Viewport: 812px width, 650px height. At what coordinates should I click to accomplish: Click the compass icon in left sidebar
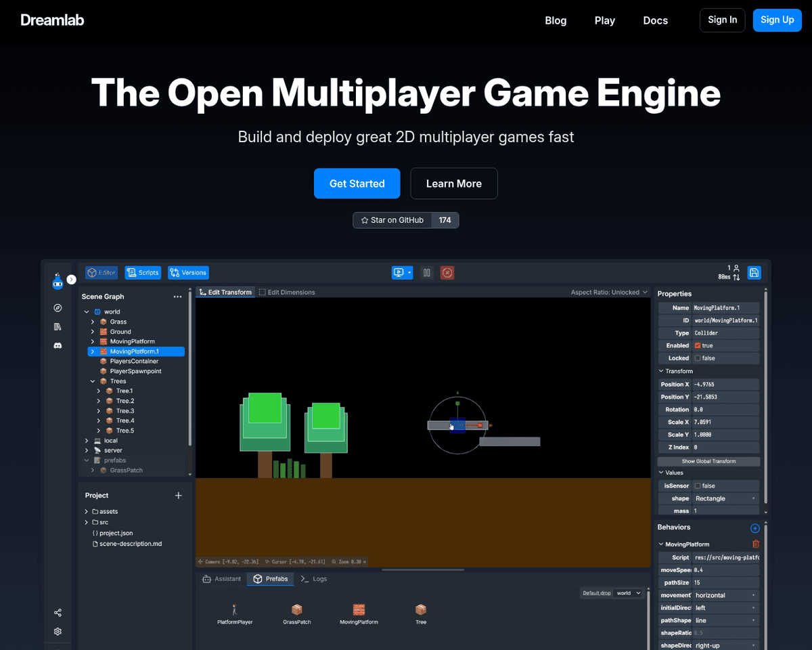point(58,308)
